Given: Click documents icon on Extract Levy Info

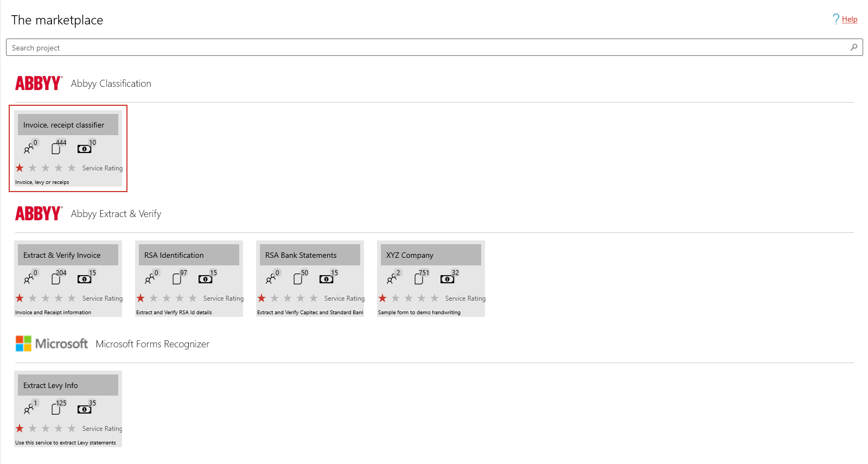Looking at the screenshot, I should 56,409.
